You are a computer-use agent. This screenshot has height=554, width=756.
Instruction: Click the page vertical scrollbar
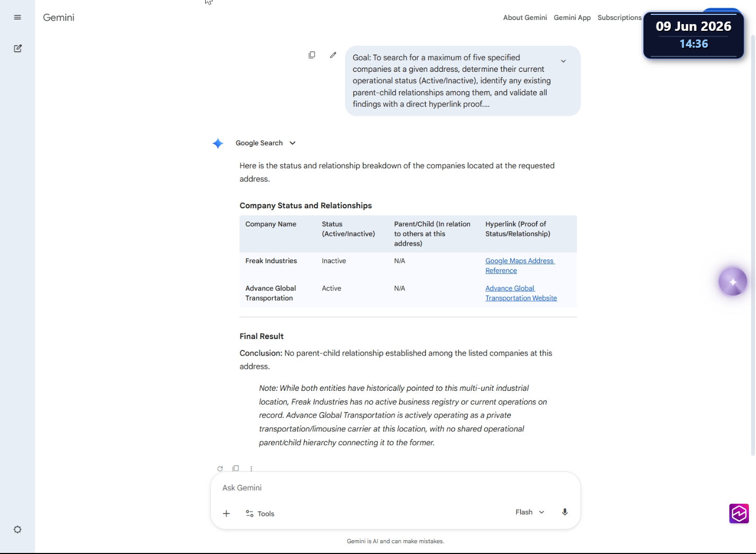[x=753, y=245]
